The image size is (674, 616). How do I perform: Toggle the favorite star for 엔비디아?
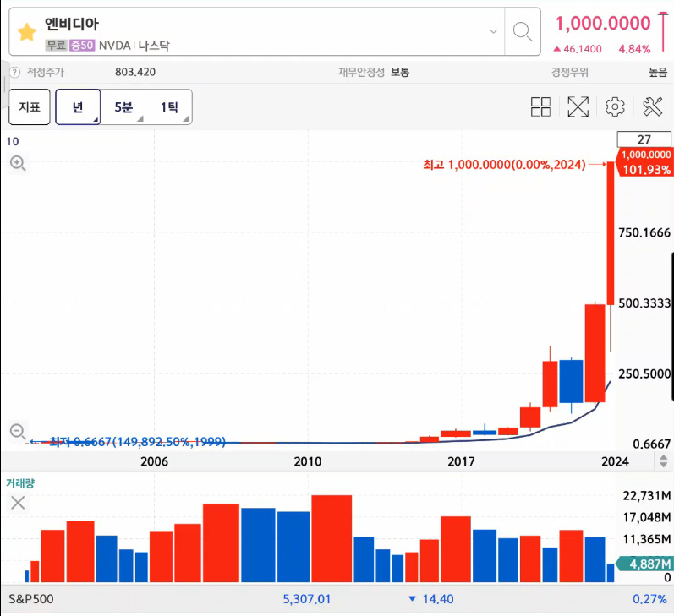pyautogui.click(x=27, y=32)
